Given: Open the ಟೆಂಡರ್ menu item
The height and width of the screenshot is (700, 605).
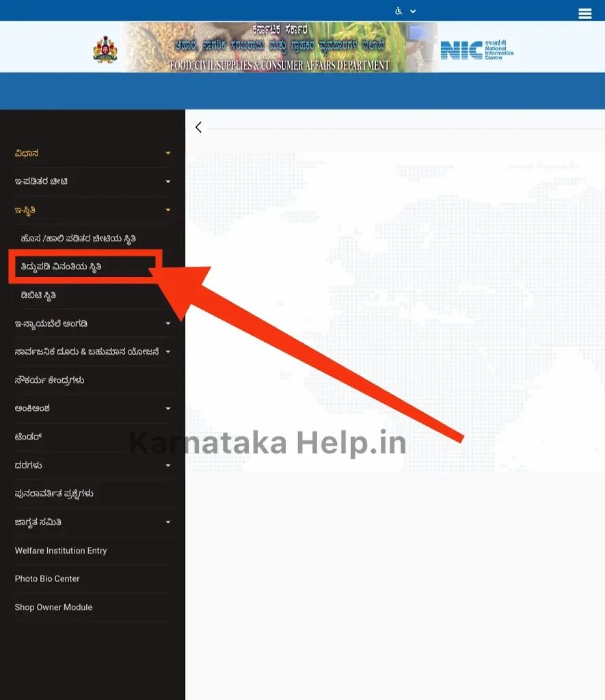Looking at the screenshot, I should (x=28, y=437).
